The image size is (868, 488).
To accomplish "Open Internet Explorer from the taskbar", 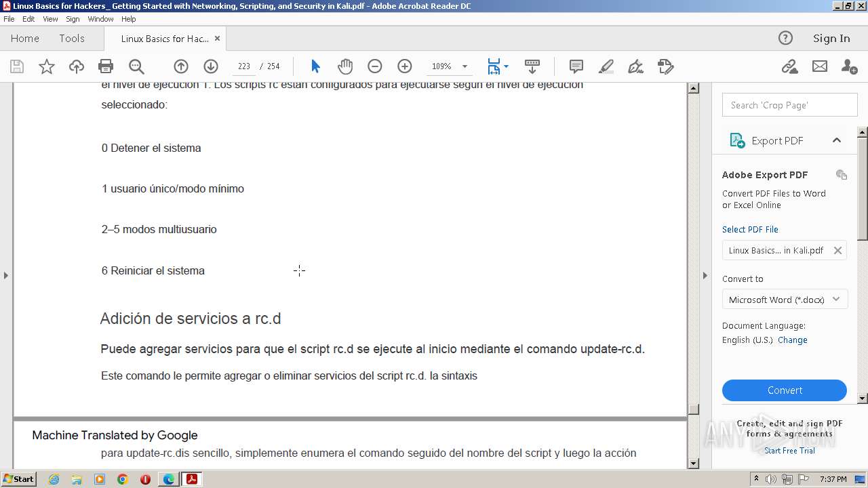I will click(54, 479).
